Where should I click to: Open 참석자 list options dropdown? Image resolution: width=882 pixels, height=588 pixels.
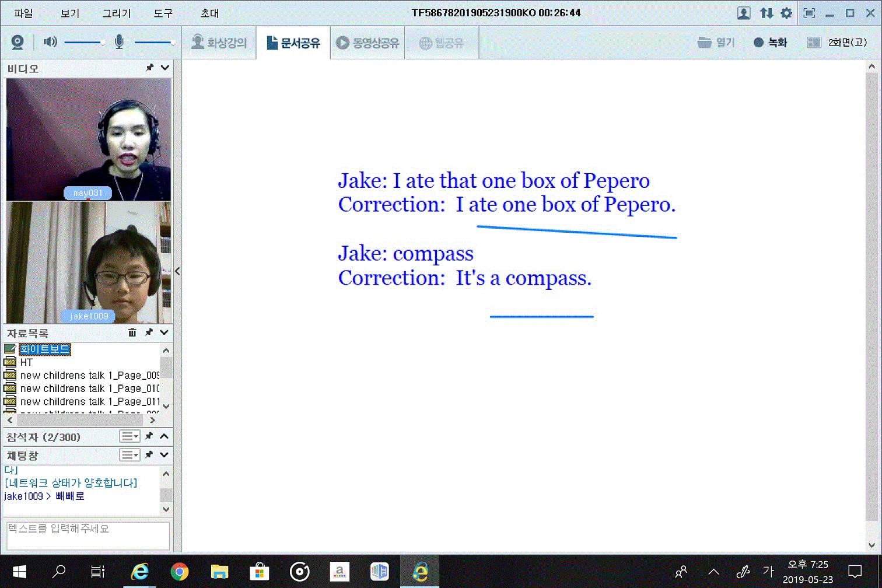[x=129, y=436]
